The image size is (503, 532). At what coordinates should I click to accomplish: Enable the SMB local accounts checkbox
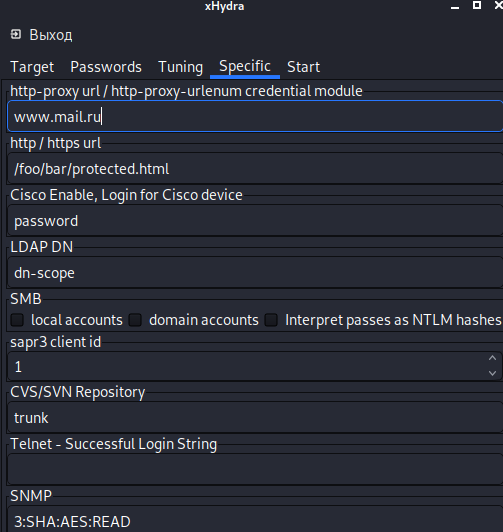tap(17, 320)
